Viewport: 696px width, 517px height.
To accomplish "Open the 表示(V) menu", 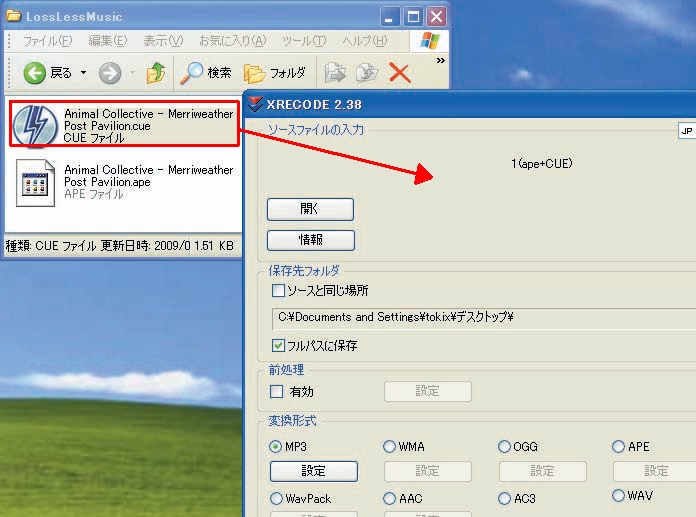I will pos(163,41).
